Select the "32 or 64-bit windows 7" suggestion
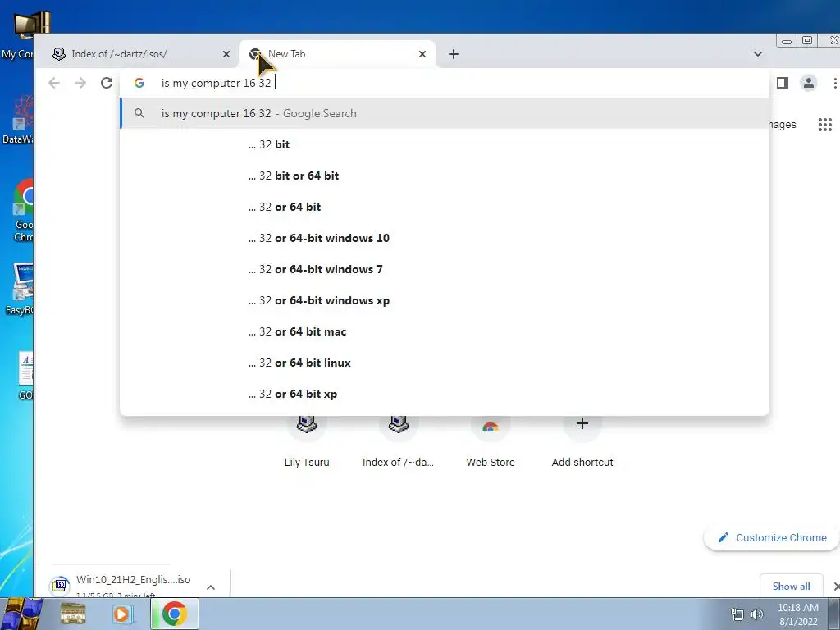840x630 pixels. 445,269
